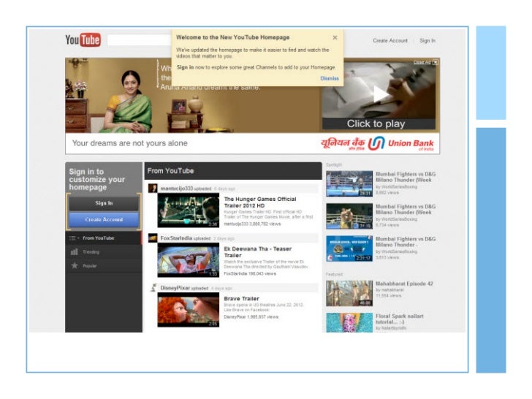Dismiss the new homepage welcome message
This screenshot has height=399, width=532.
330,78
